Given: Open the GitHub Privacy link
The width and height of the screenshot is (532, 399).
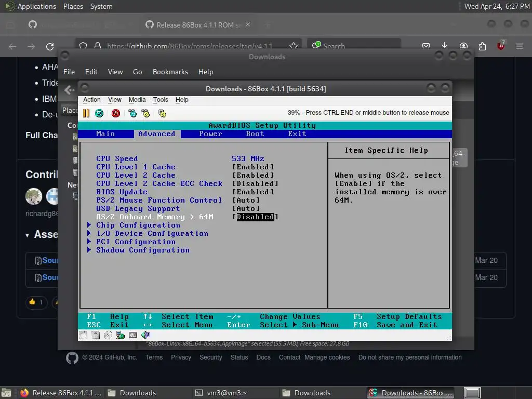Looking at the screenshot, I should (181, 357).
